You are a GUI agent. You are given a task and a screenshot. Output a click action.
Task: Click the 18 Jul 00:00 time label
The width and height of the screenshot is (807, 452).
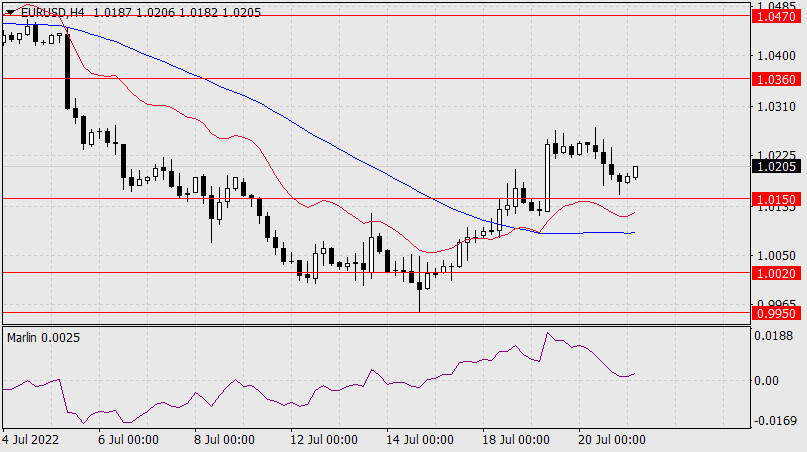(x=516, y=440)
